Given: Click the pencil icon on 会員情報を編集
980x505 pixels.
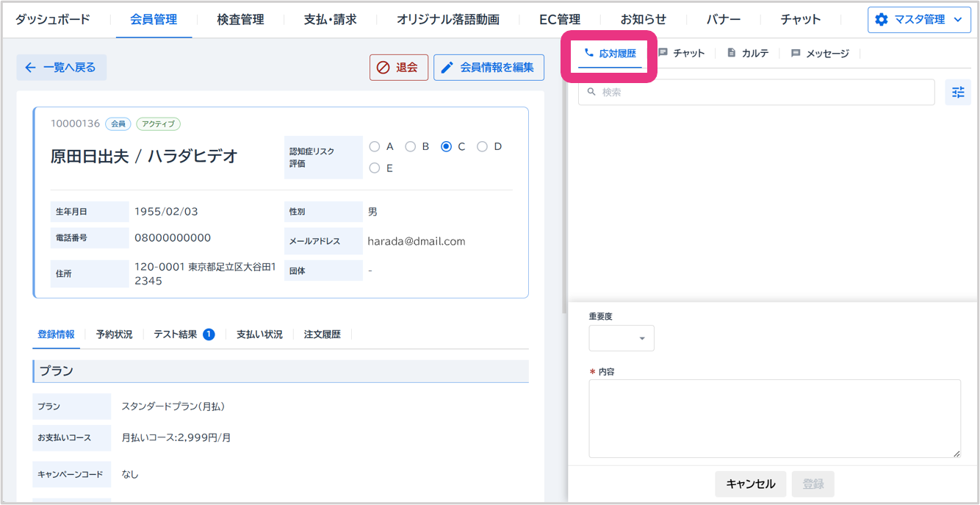Looking at the screenshot, I should (447, 68).
